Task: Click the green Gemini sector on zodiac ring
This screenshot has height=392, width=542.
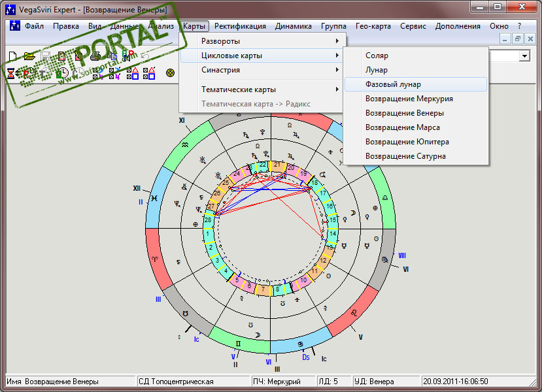Action: (239, 342)
